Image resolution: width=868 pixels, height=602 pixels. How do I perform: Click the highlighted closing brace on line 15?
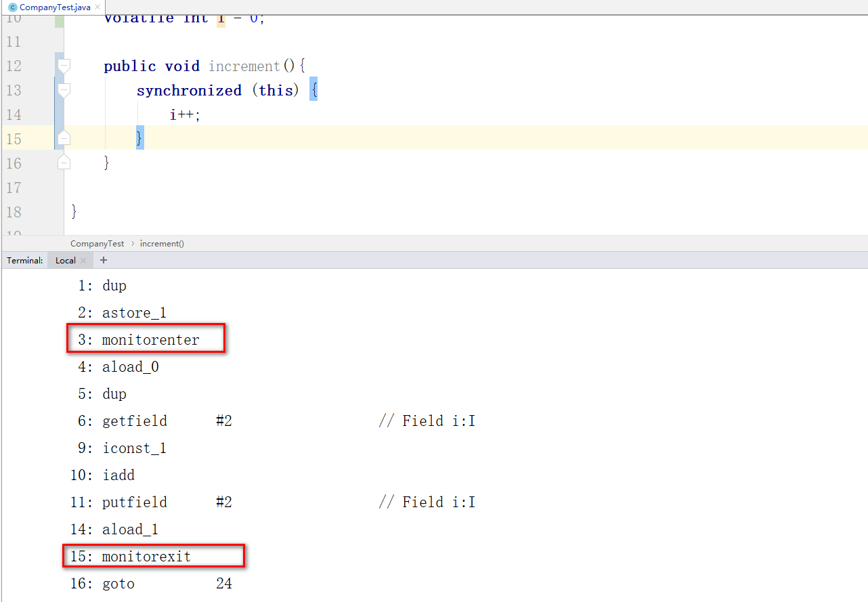point(139,138)
